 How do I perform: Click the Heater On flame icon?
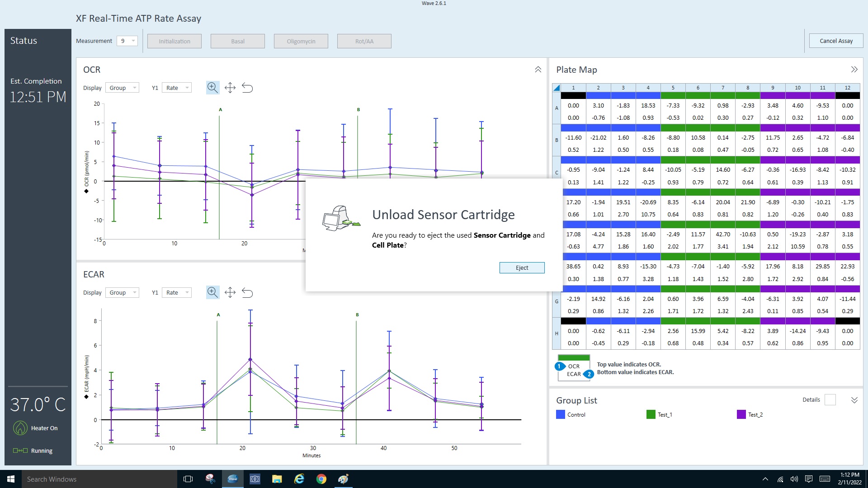20,428
